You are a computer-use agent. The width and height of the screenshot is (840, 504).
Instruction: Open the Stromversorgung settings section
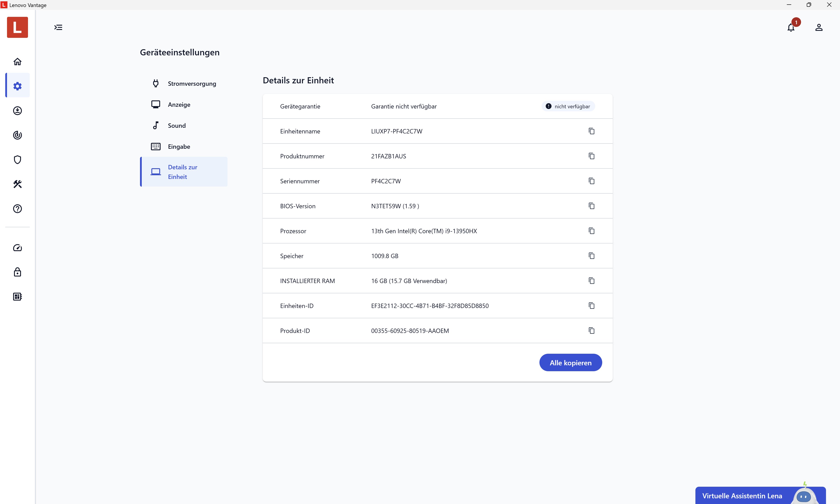click(x=184, y=84)
